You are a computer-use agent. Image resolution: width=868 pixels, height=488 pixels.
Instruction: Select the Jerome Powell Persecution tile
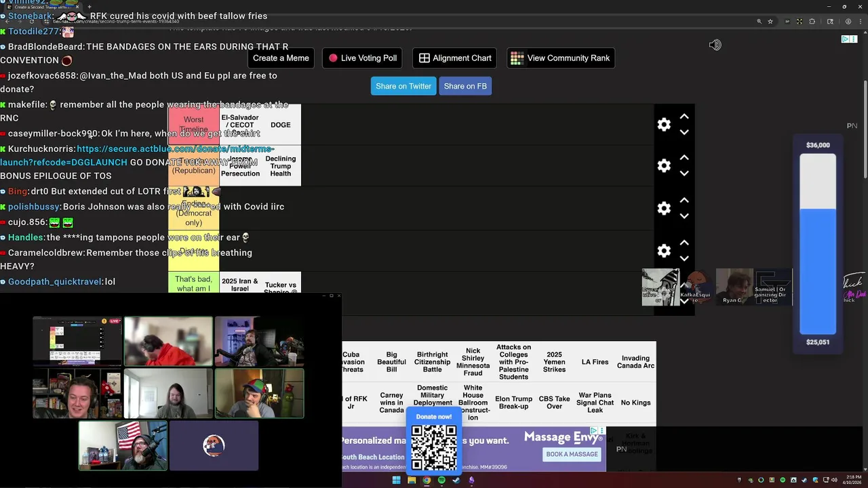click(240, 166)
